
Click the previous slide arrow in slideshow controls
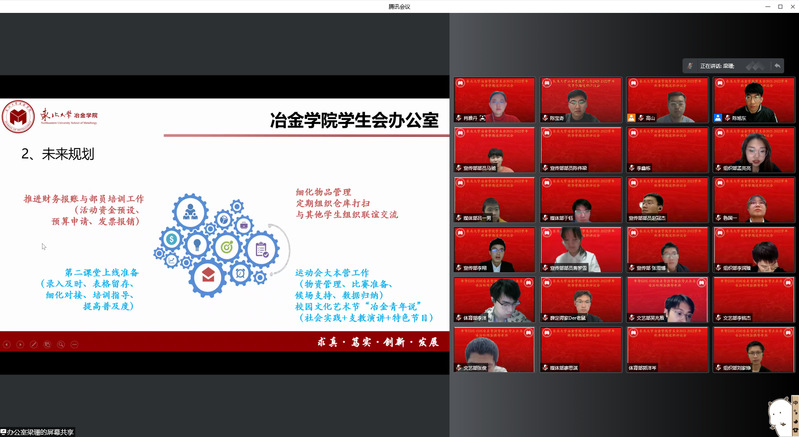point(7,344)
